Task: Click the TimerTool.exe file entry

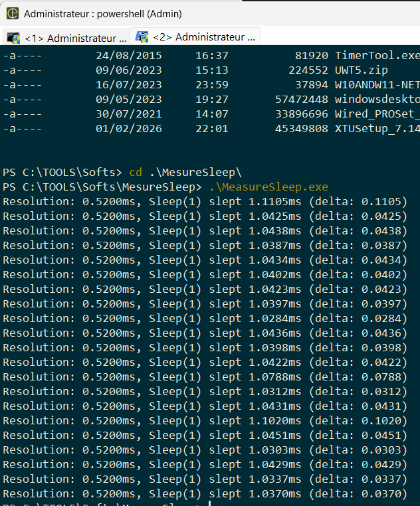Action: pyautogui.click(x=377, y=55)
